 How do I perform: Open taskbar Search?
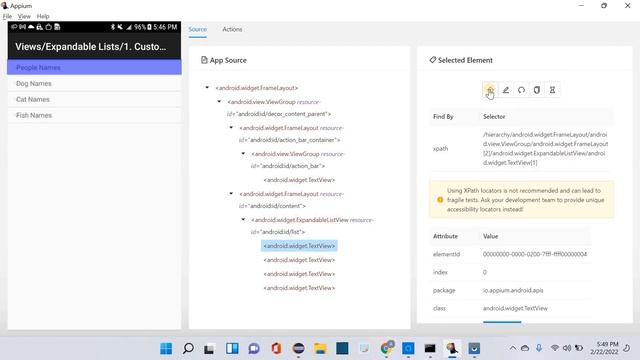[x=188, y=349]
